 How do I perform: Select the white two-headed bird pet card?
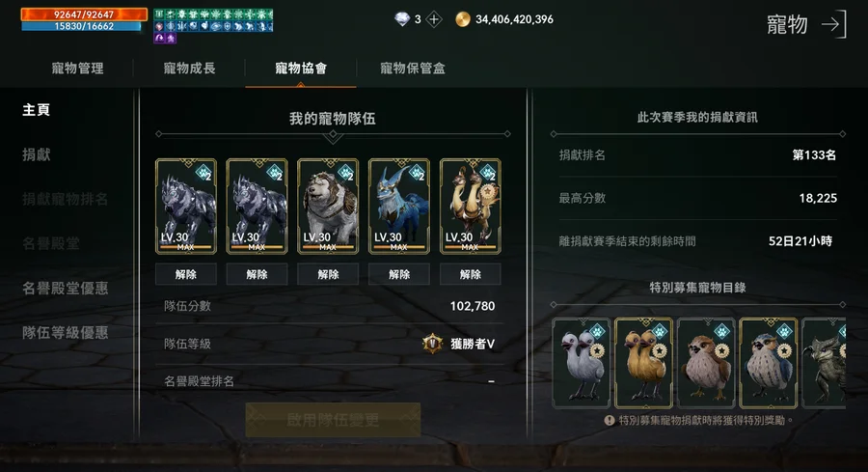582,363
